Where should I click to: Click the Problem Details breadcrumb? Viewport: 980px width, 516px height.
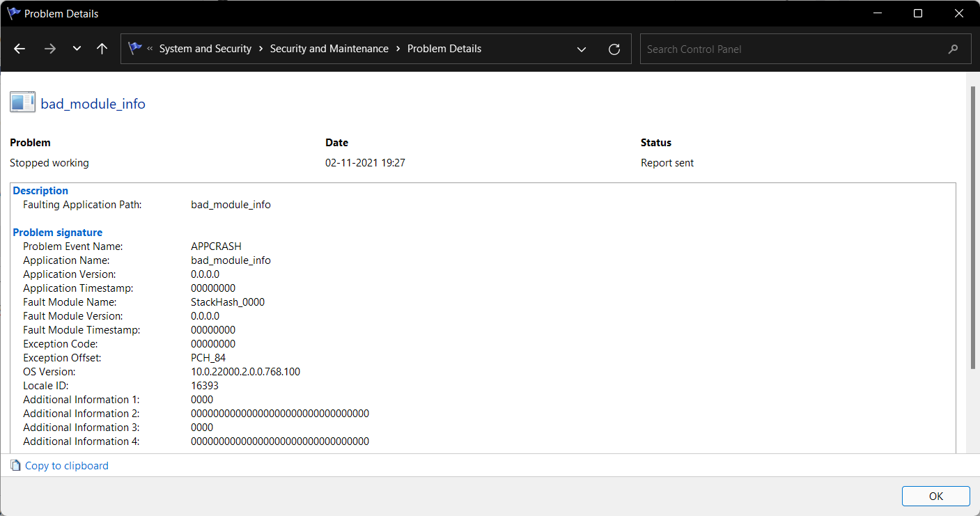tap(444, 49)
